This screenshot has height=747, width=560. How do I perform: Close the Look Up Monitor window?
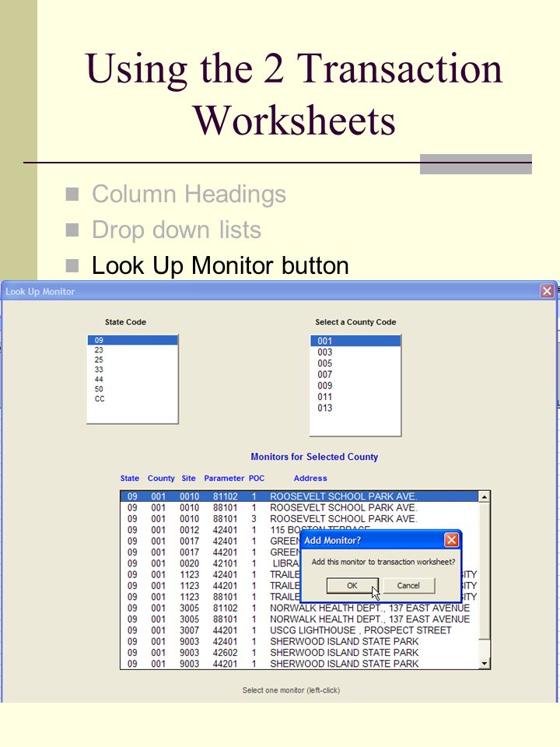coord(547,290)
